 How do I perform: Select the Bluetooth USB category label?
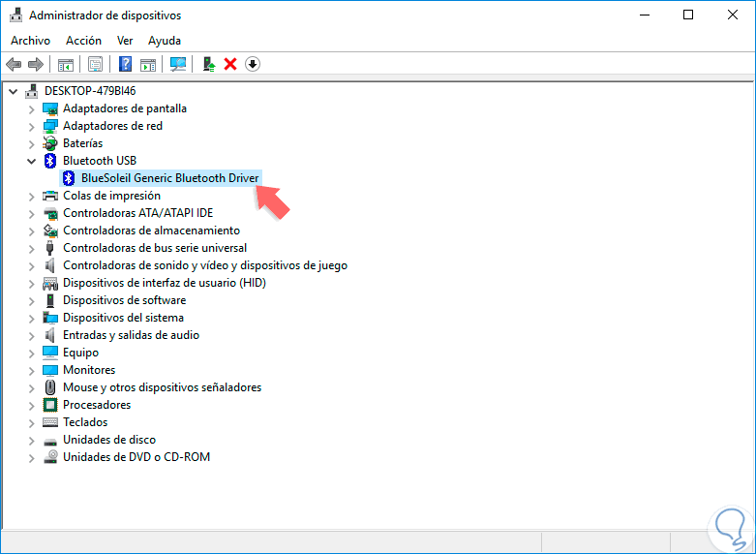pos(100,161)
